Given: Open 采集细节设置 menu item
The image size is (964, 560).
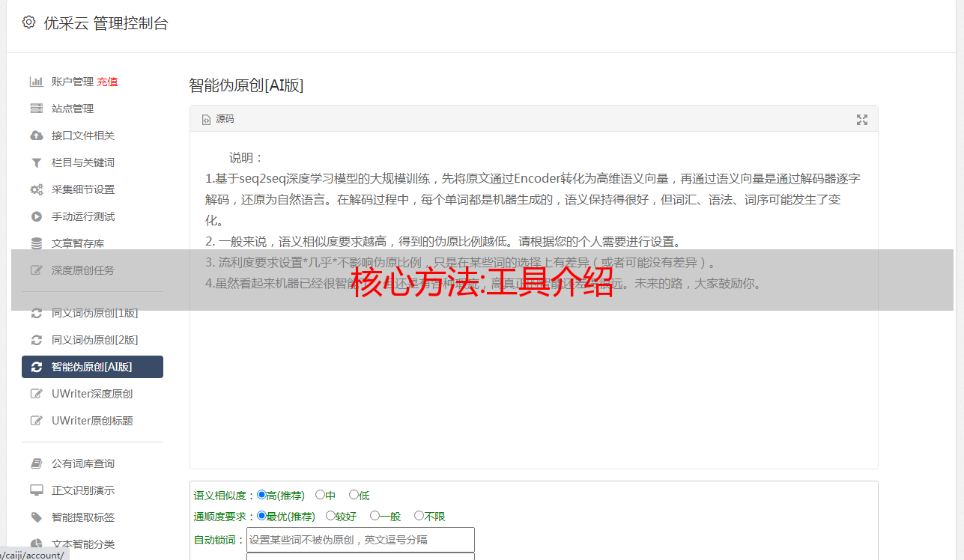Looking at the screenshot, I should [83, 189].
